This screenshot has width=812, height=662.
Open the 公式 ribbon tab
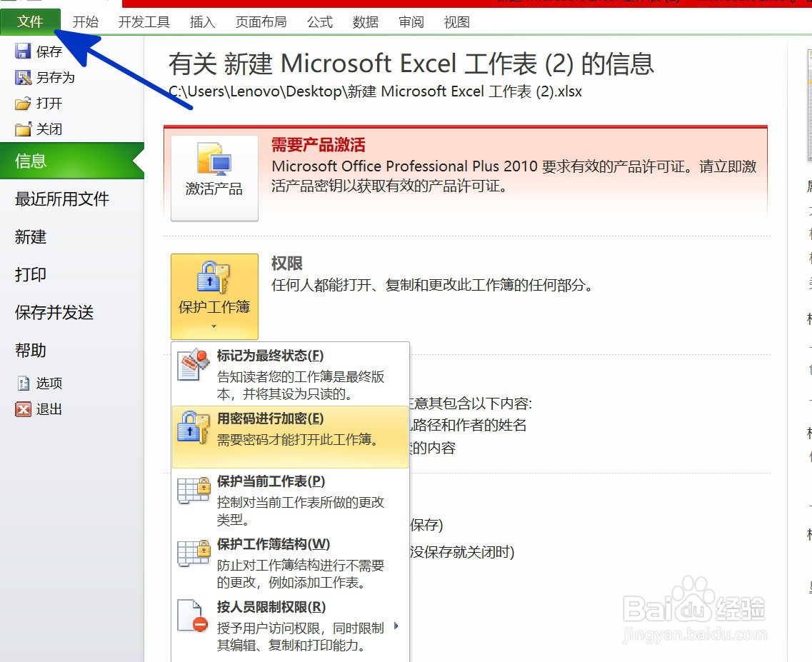319,21
